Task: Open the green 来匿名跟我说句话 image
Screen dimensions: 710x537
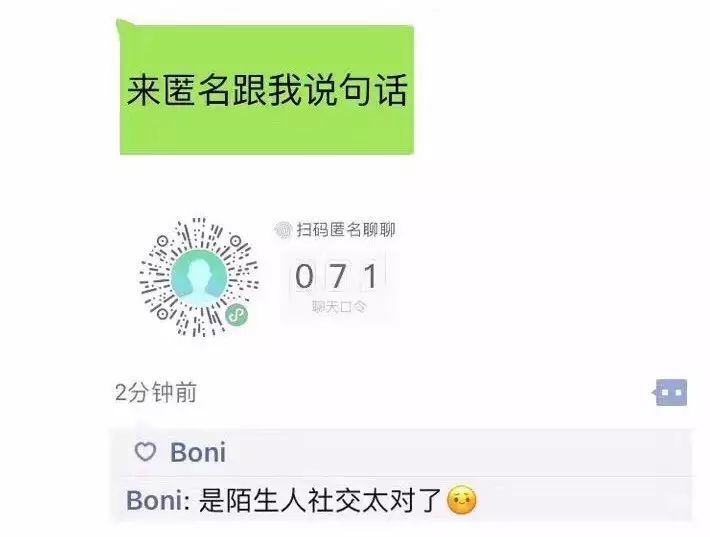Action: (266, 87)
